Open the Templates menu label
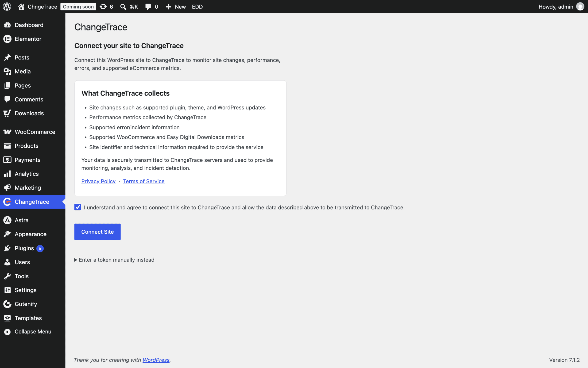This screenshot has width=588, height=368. 28,318
